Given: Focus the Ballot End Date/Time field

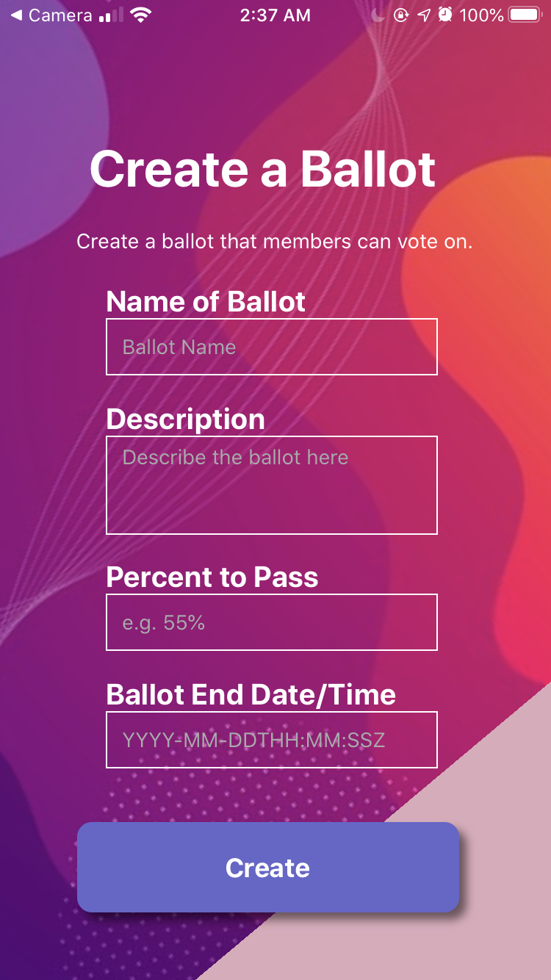Looking at the screenshot, I should tap(272, 740).
